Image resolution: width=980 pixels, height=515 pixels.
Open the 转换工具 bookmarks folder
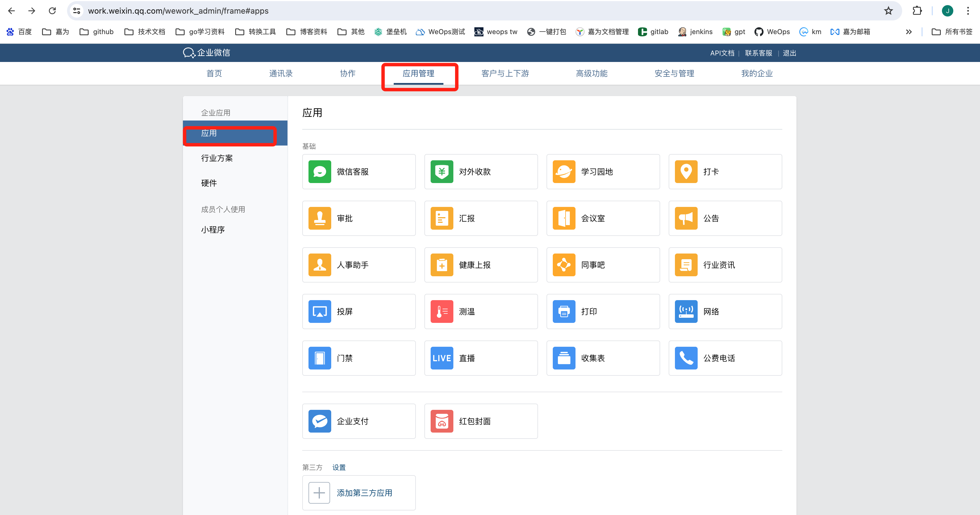(256, 32)
